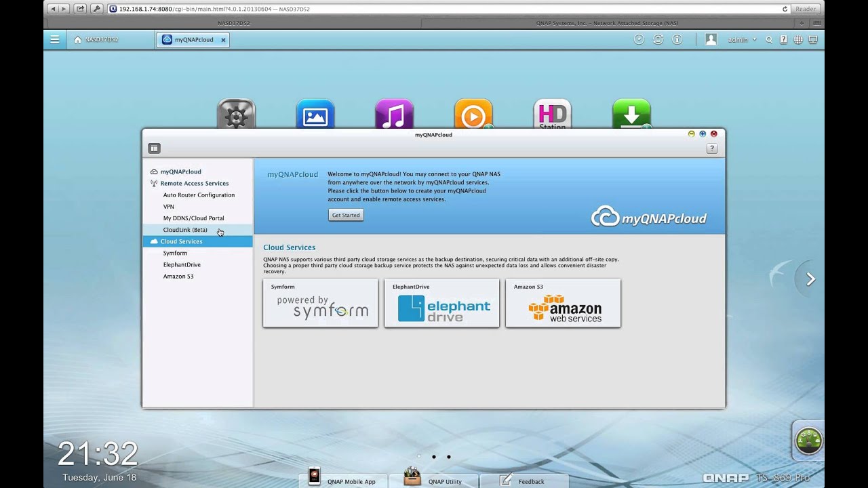Go to the NASD37D52 home desktop tab

pyautogui.click(x=97, y=40)
